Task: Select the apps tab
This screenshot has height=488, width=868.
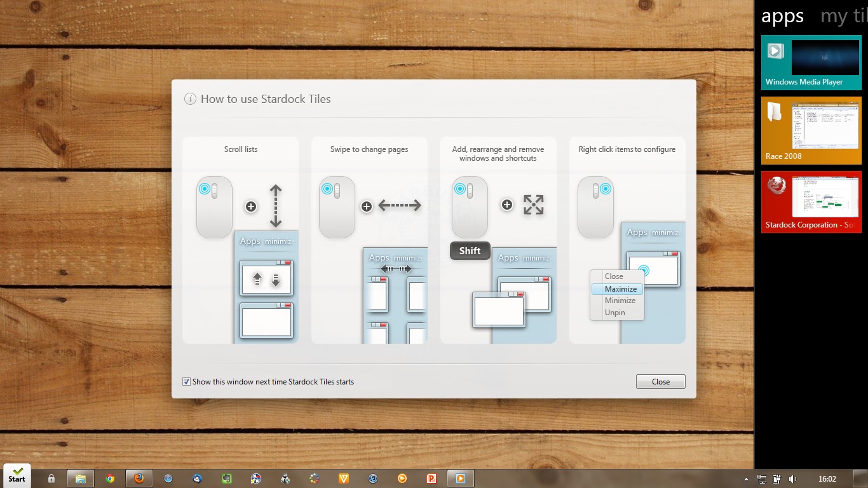Action: 782,17
